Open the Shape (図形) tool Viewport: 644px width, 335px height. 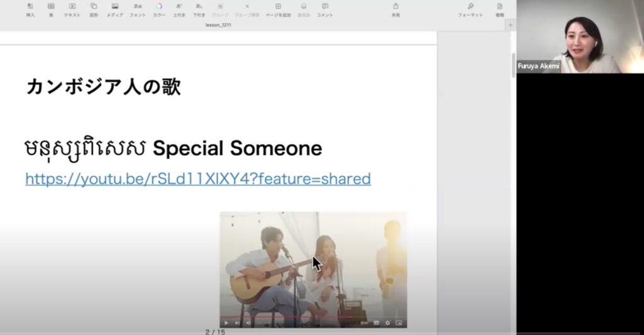tap(94, 9)
